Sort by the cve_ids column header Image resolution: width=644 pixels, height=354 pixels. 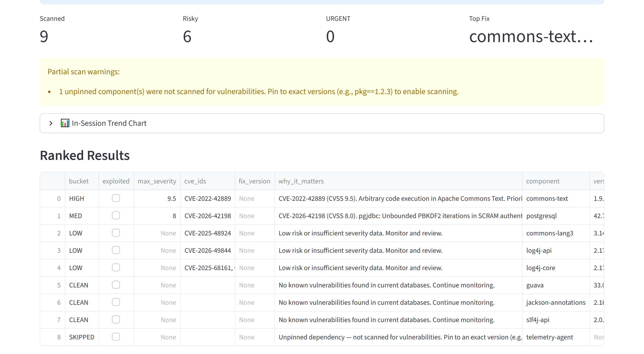pyautogui.click(x=208, y=181)
